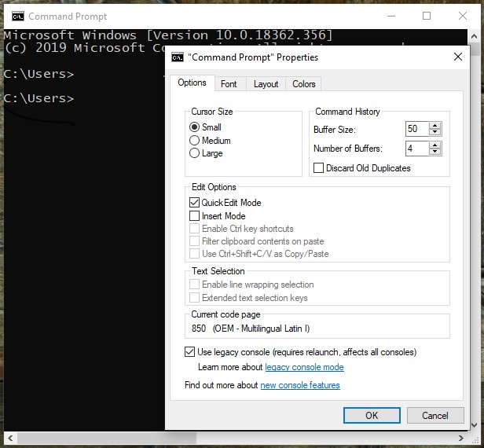This screenshot has width=484, height=448.
Task: Open the Layout tab
Action: 266,84
